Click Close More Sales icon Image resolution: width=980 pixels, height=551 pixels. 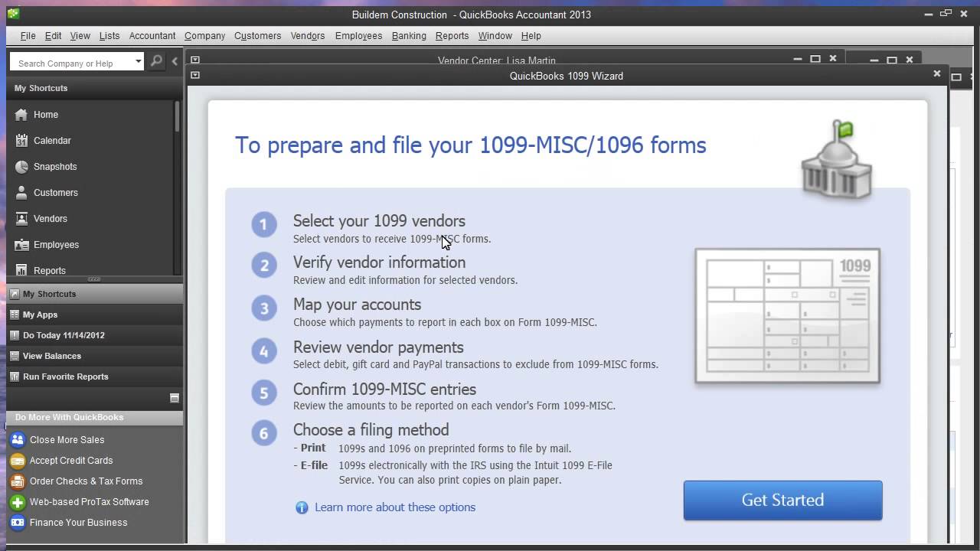click(17, 440)
